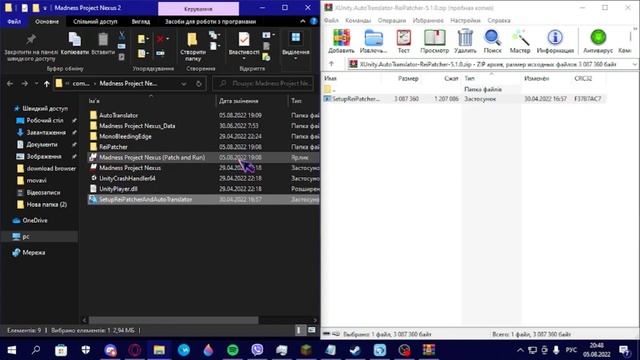Image resolution: width=640 pixels, height=360 pixels.
Task: Switch Explorer to large icons view layout
Action: [312, 330]
